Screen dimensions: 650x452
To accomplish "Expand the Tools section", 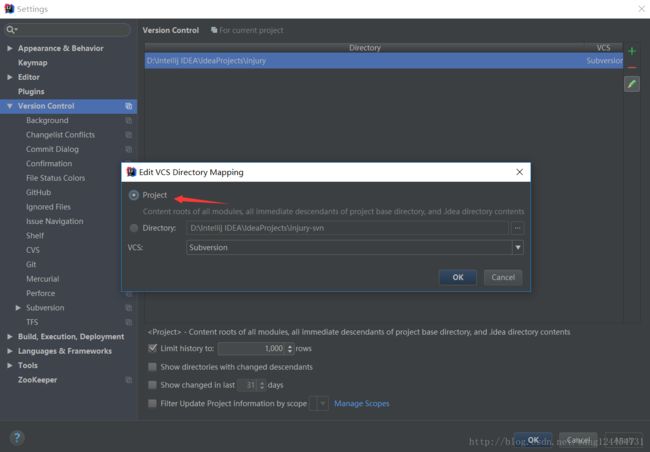I will coord(10,365).
